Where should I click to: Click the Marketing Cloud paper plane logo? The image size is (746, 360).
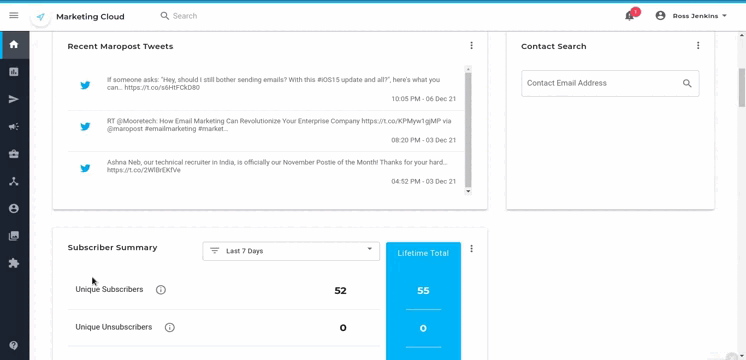tap(40, 17)
